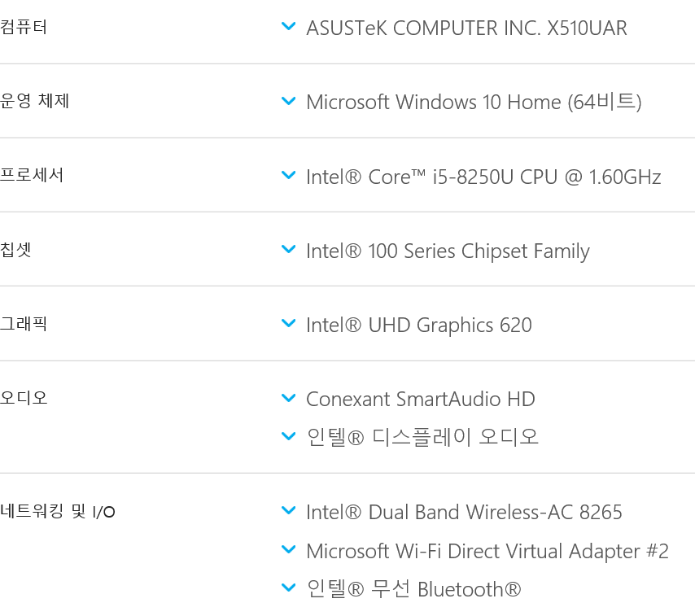Expand Intel 100 Series Chipset Family chevron
Image resolution: width=695 pixels, height=616 pixels.
tap(289, 249)
